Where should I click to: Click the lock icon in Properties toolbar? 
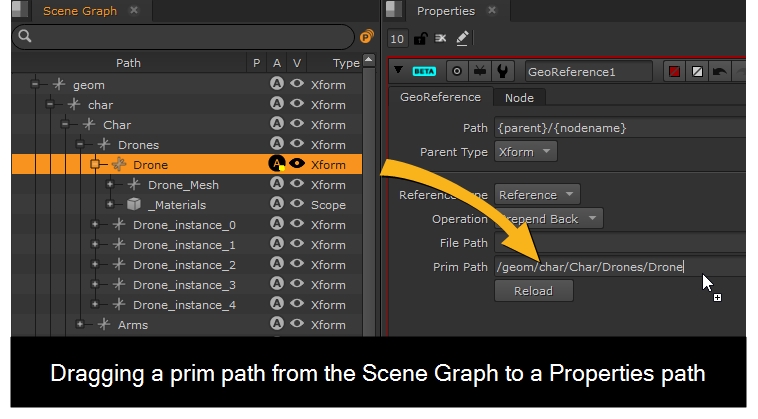(x=420, y=38)
